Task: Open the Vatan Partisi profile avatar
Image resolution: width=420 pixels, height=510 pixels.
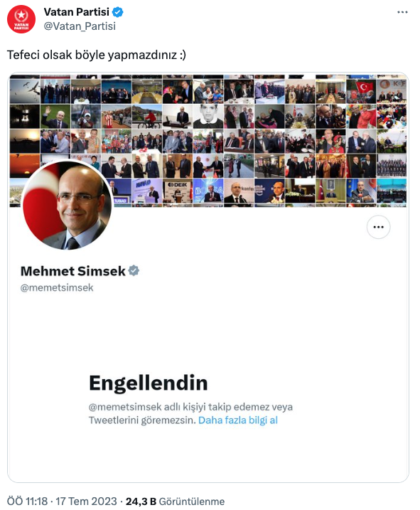Action: pyautogui.click(x=21, y=19)
